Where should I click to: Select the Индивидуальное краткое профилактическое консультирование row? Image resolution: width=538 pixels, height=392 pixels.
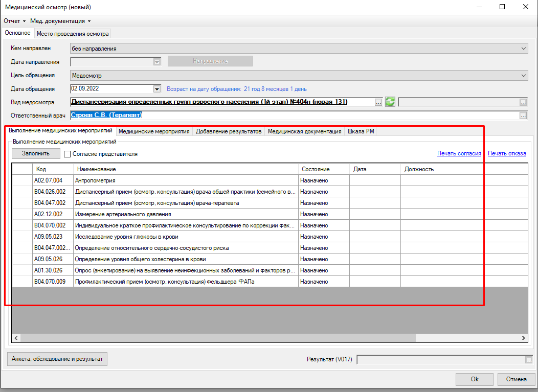(x=270, y=225)
